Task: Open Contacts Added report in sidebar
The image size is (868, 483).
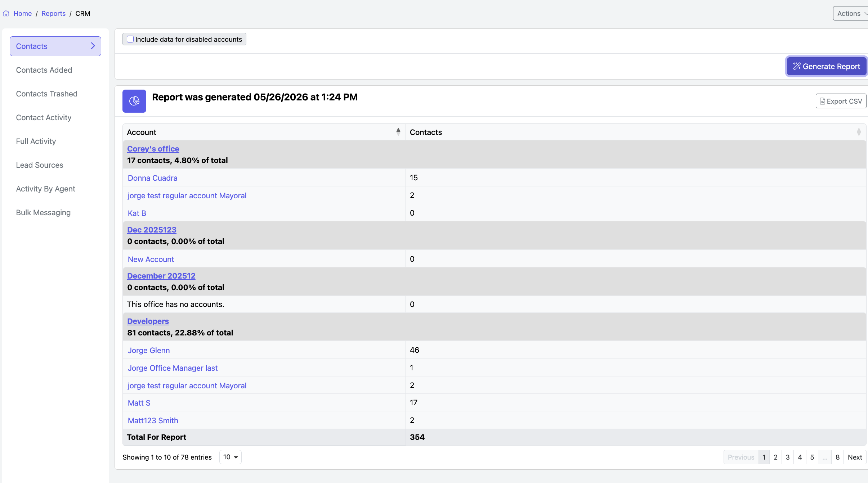Action: [44, 70]
